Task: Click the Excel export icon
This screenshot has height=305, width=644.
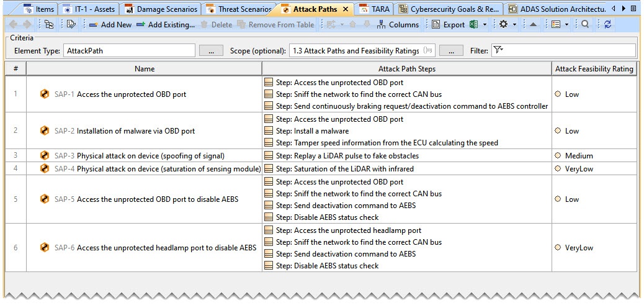Action: [474, 25]
